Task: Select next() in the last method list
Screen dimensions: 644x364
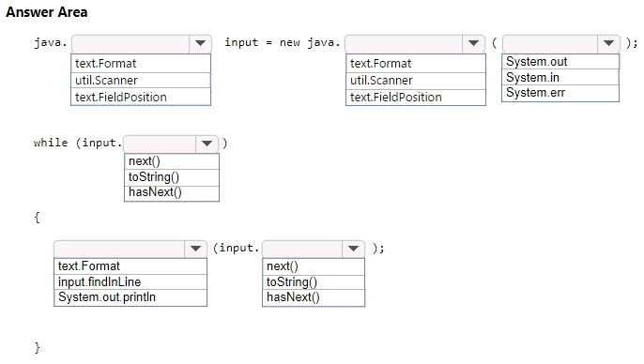Action: [314, 266]
